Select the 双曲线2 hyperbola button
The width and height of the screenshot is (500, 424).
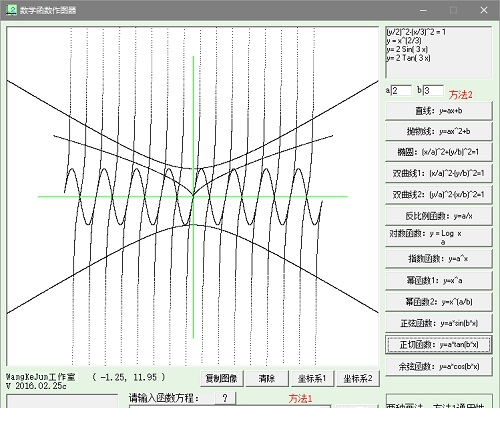439,195
